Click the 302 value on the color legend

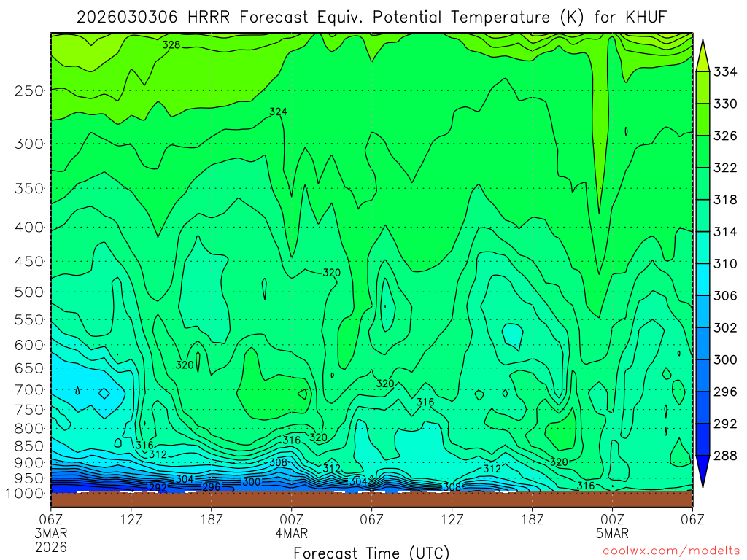point(725,327)
